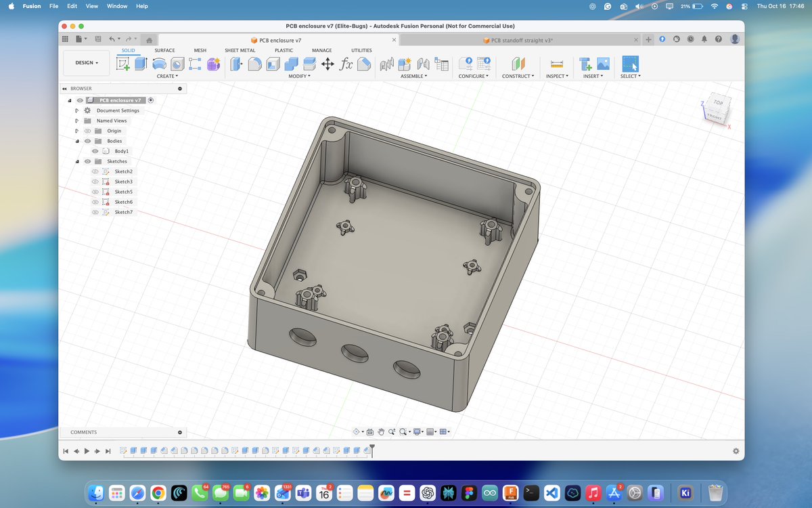The height and width of the screenshot is (508, 812).
Task: Select the Create Sketch tool
Action: [x=123, y=64]
